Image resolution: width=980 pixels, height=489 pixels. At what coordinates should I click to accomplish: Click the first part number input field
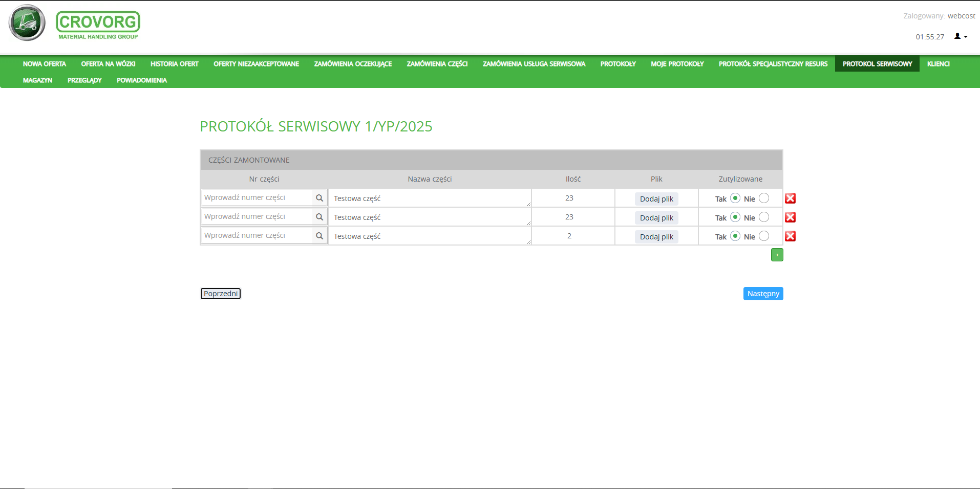coord(257,198)
